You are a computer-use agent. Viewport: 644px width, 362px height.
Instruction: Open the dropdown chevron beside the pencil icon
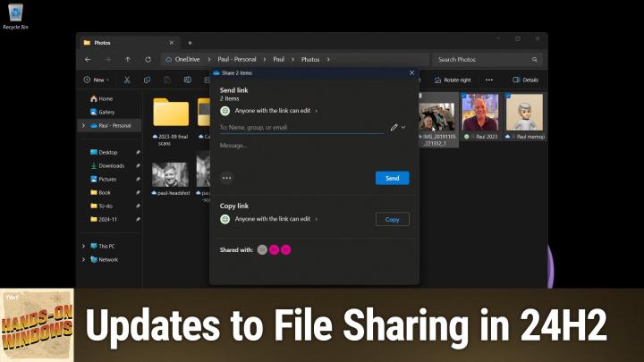[x=403, y=127]
